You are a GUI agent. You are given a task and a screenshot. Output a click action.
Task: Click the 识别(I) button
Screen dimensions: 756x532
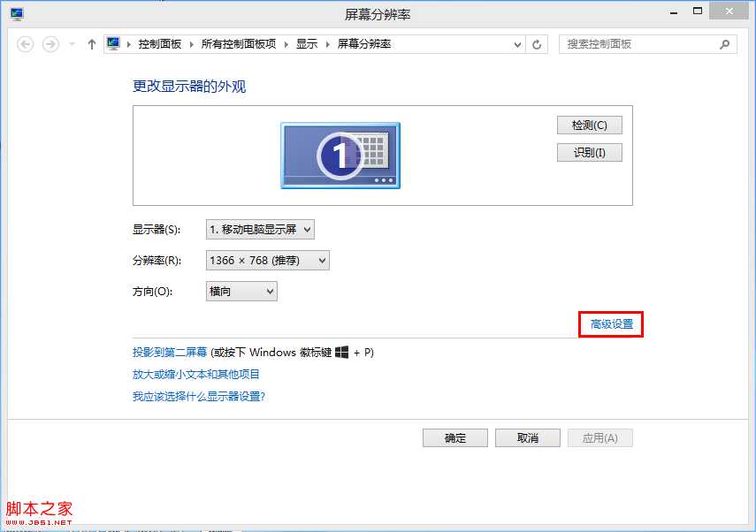589,153
